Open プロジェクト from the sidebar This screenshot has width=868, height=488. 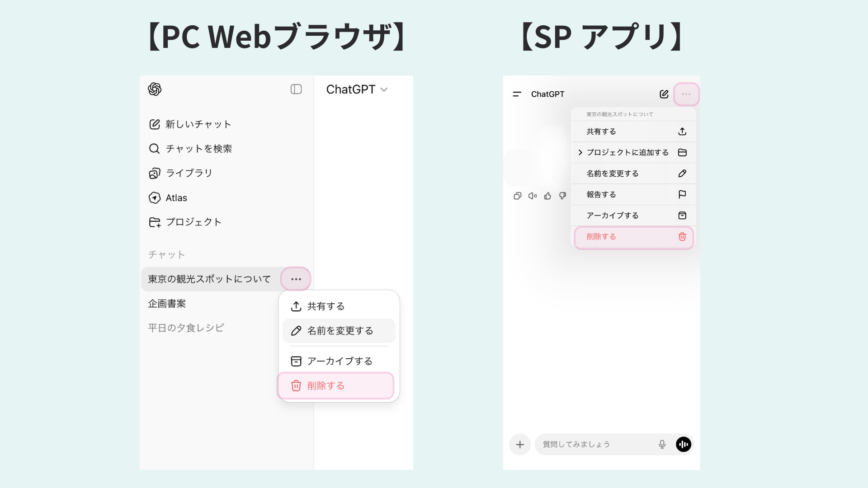pos(194,222)
